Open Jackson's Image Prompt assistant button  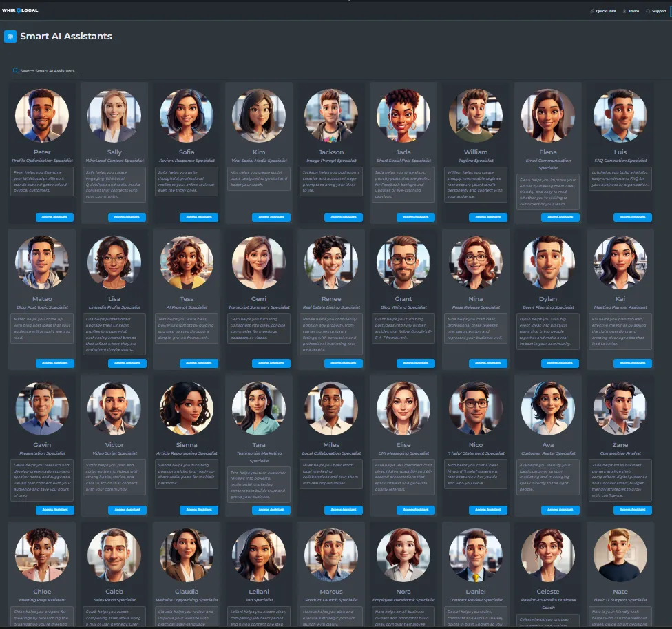click(x=344, y=217)
